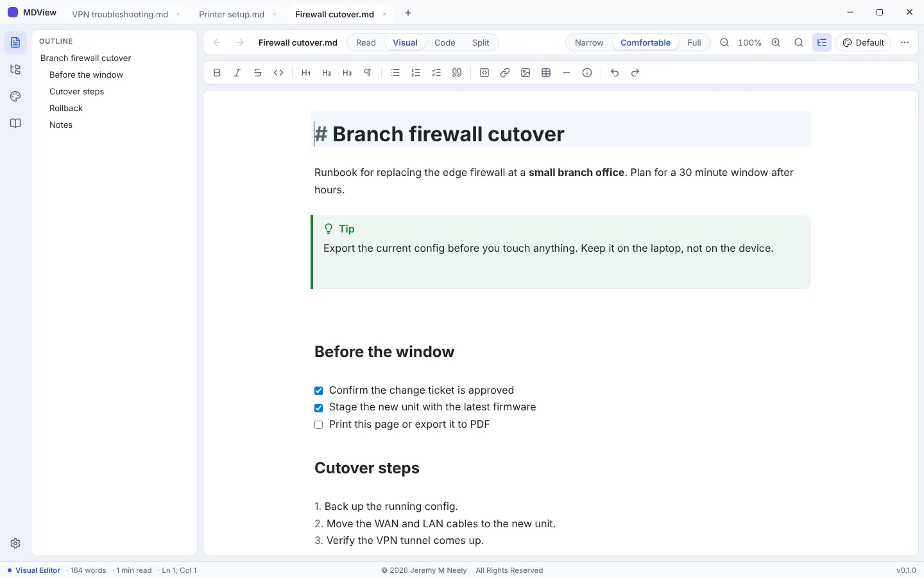Screen dimensions: 924x578
Task: Open settings gear in sidebar
Action: point(15,543)
